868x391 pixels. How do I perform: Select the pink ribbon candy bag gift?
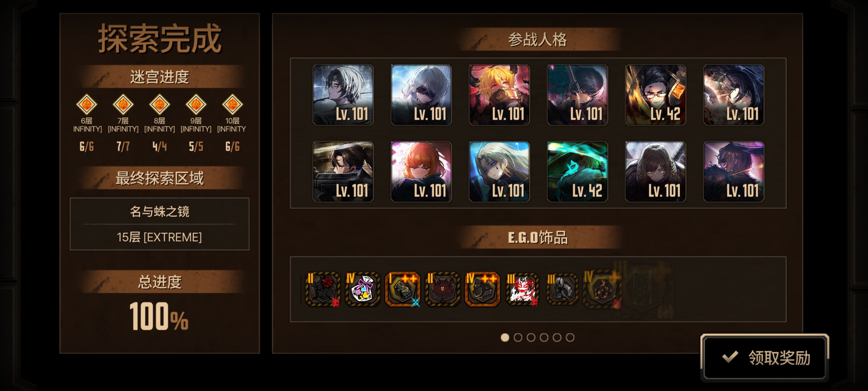(x=362, y=289)
